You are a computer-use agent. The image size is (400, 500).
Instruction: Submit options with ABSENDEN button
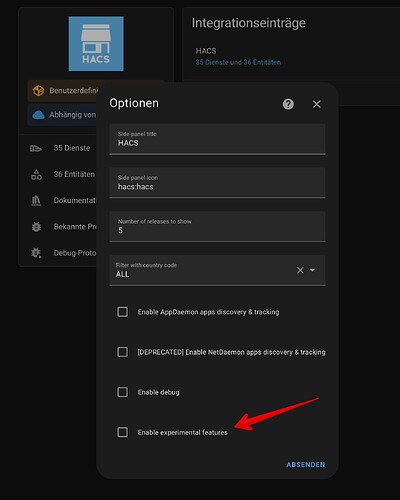(x=306, y=465)
